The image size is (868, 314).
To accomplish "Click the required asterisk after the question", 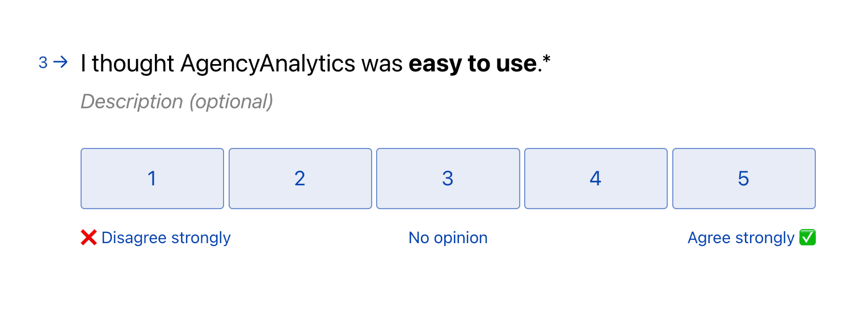I will point(547,61).
